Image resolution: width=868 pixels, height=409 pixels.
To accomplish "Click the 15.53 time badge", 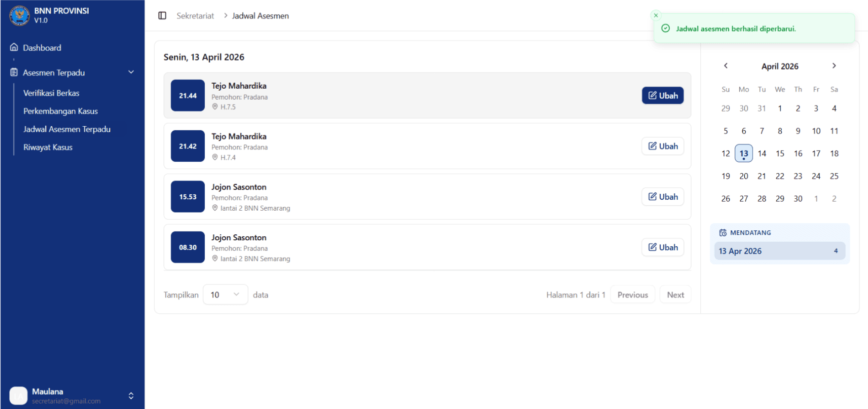I will coord(188,197).
